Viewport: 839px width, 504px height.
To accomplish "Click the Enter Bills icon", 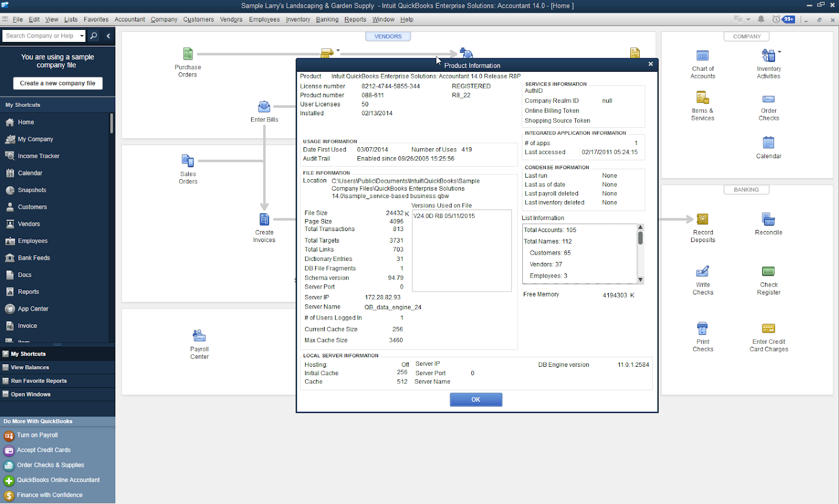I will 264,106.
